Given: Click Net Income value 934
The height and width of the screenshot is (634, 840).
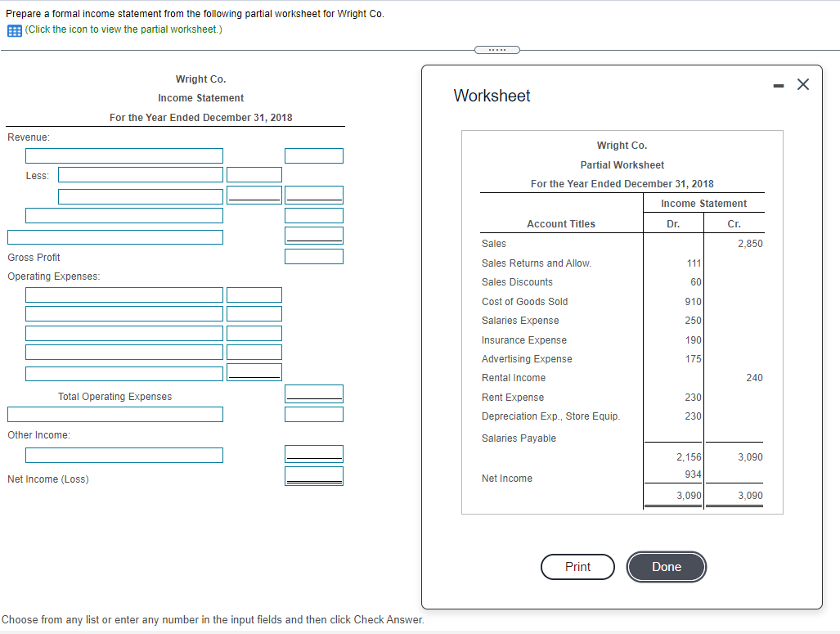Looking at the screenshot, I should click(693, 474).
